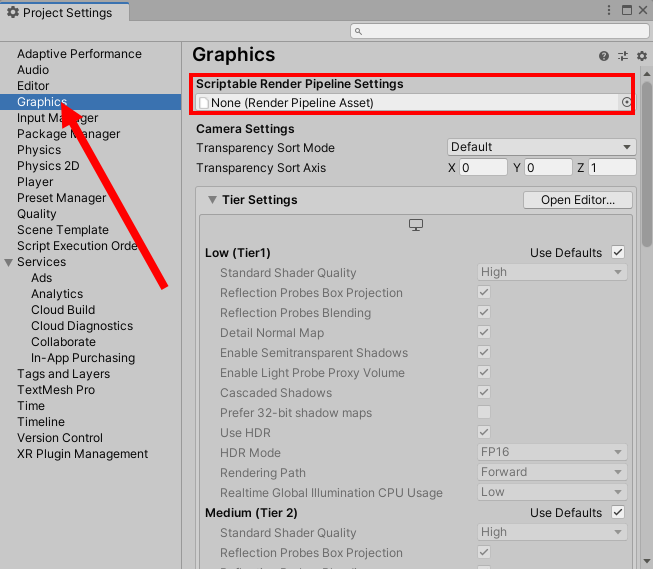Open Low tier Standard Shader Quality dropdown
This screenshot has width=653, height=569.
552,272
